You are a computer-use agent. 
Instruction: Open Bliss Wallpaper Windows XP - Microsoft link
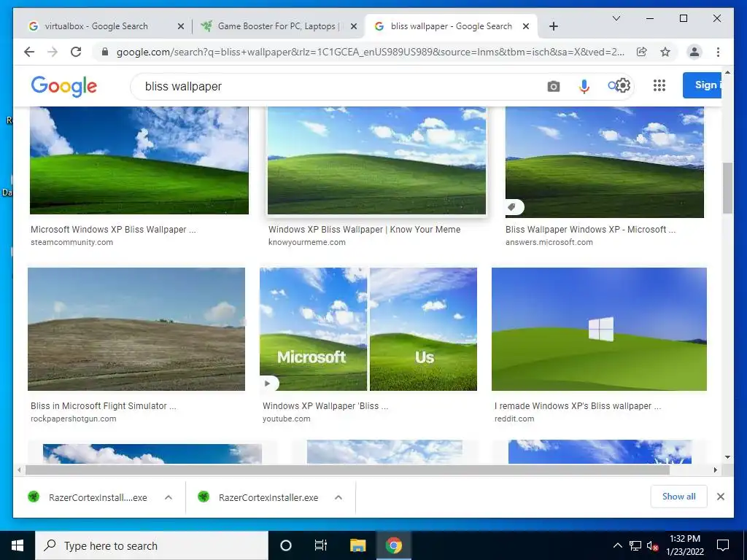[x=590, y=230]
